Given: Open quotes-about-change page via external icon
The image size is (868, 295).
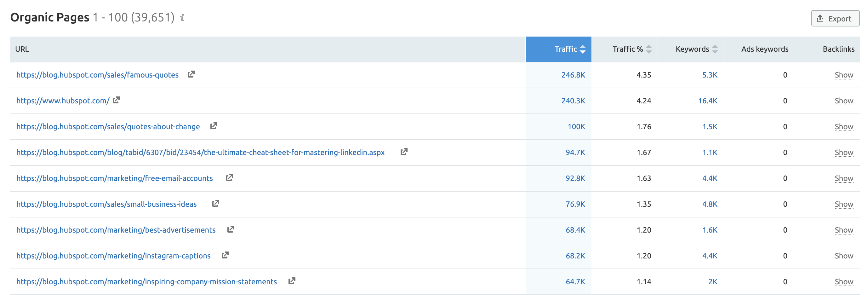Looking at the screenshot, I should click(214, 126).
